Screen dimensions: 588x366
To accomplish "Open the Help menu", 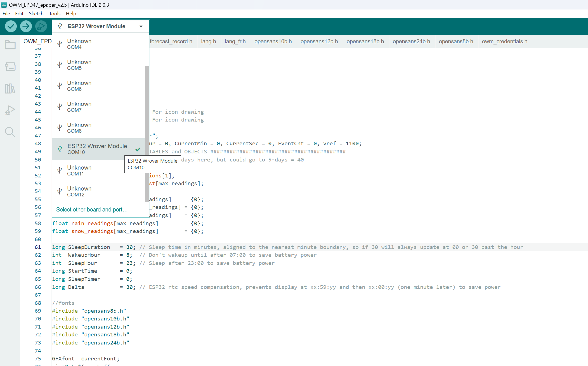I will click(x=71, y=13).
